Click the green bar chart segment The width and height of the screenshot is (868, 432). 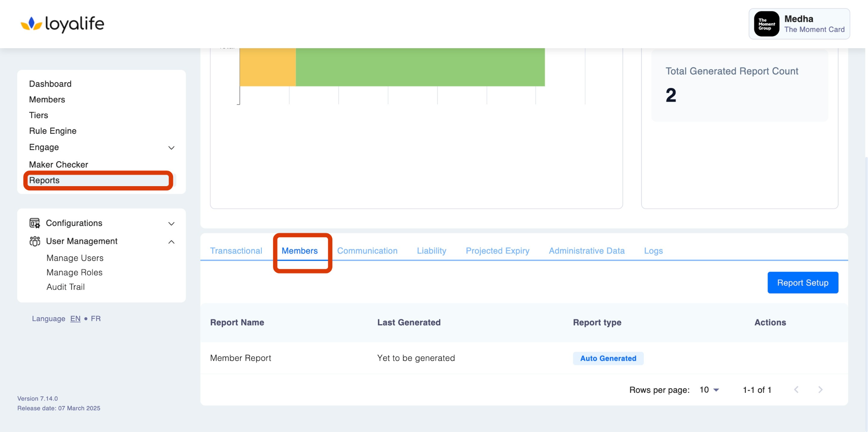point(420,67)
